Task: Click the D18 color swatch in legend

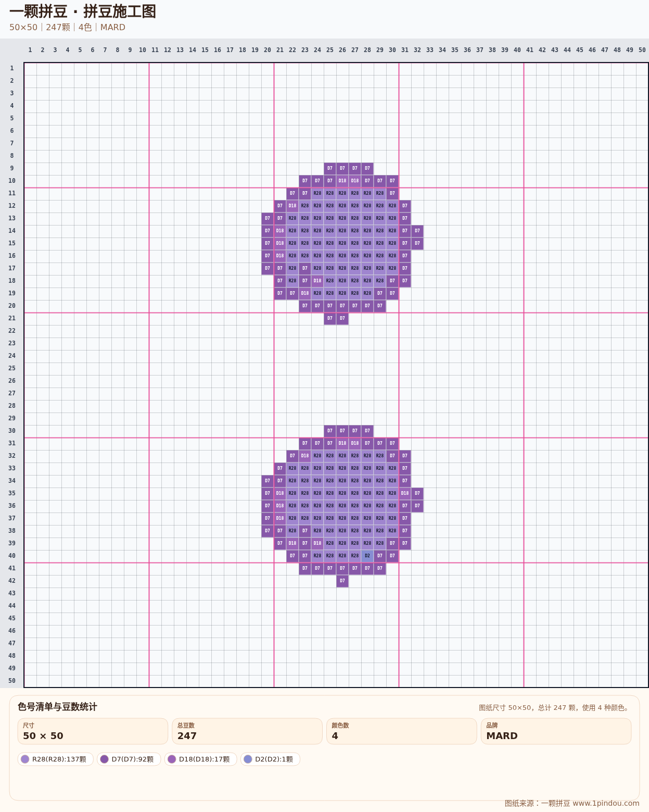Action: pos(172,759)
